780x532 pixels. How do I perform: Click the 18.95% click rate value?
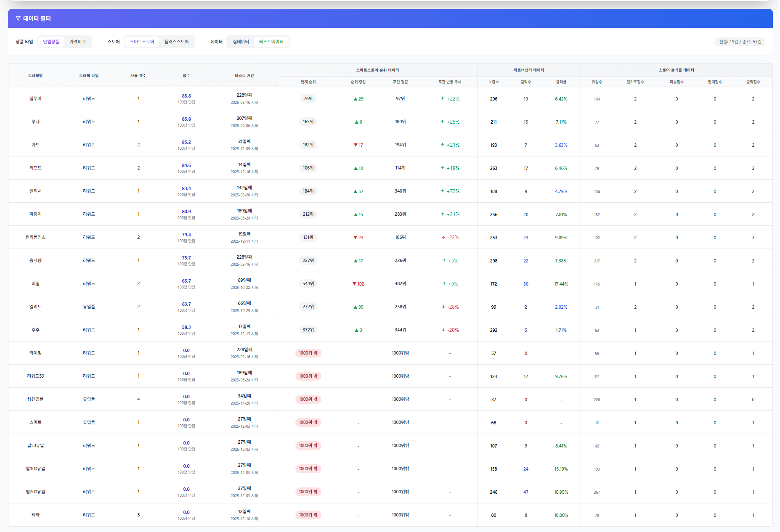(x=561, y=492)
